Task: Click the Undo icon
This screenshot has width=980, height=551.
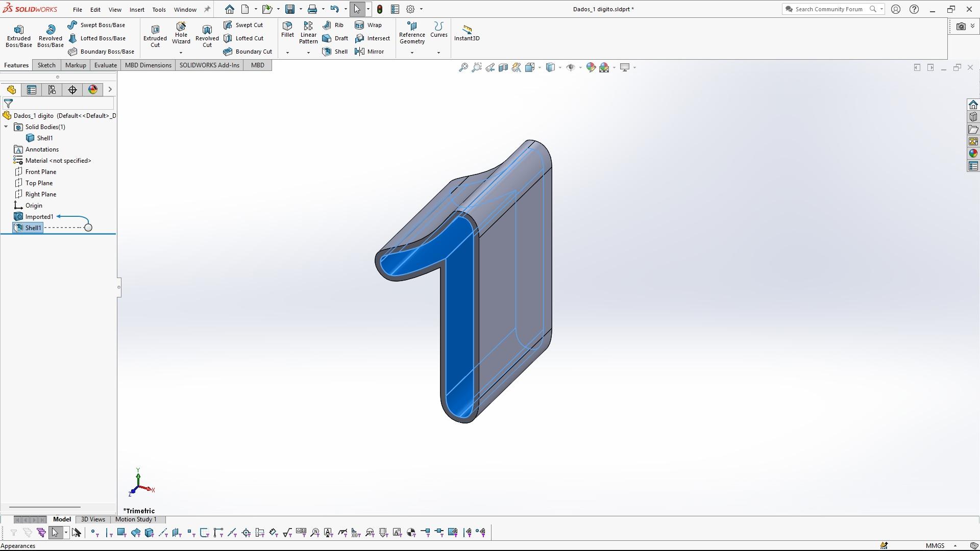Action: point(334,9)
